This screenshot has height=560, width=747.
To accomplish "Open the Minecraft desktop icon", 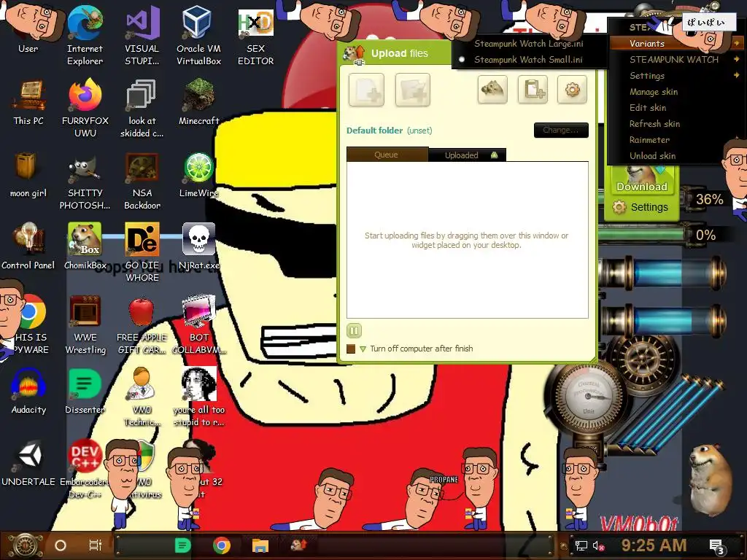I will click(x=198, y=102).
